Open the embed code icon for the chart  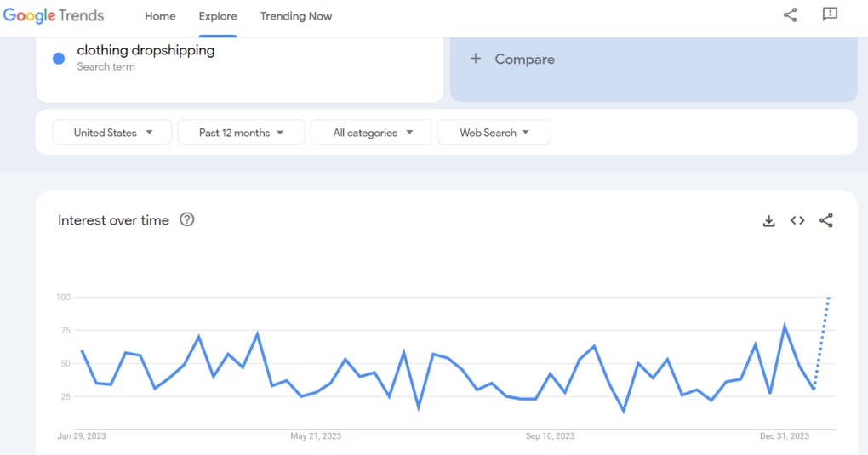click(x=797, y=221)
